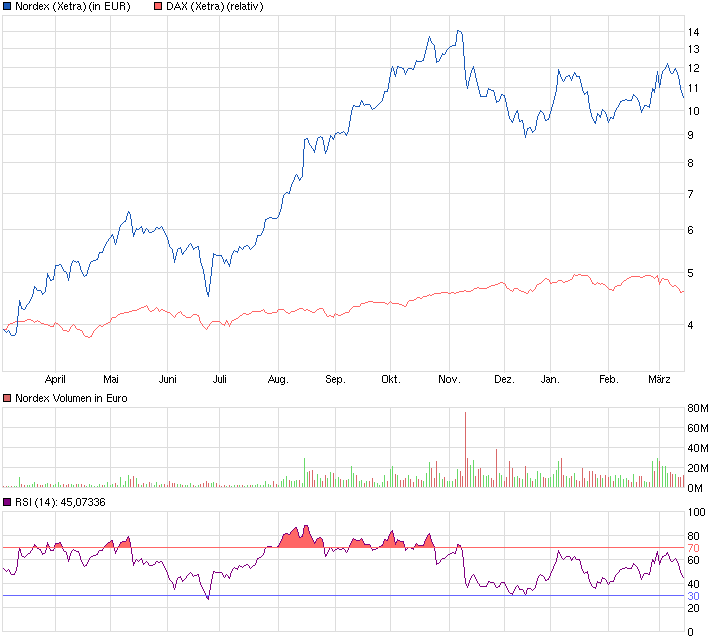Click the volume axis label 80M

pyautogui.click(x=698, y=408)
